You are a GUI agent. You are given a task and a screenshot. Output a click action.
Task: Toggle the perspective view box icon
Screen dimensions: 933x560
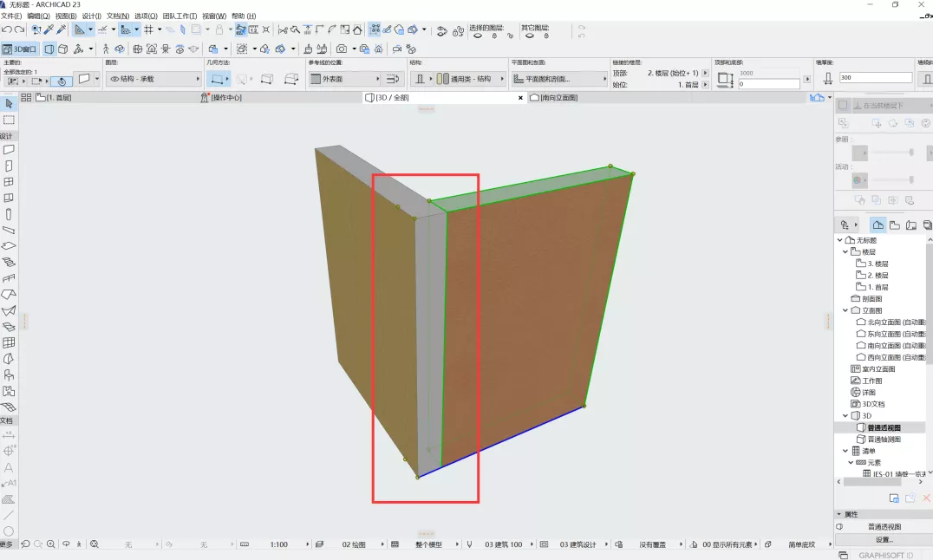tap(49, 49)
